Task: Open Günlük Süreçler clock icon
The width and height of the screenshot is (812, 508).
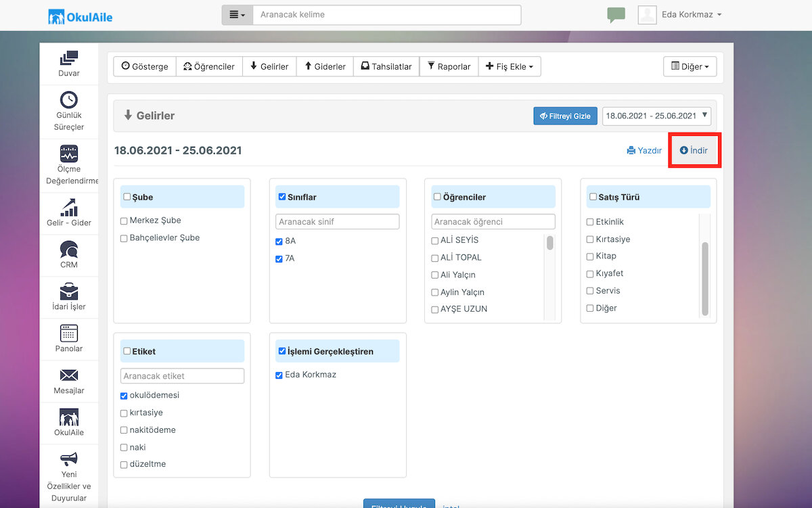Action: [69, 100]
